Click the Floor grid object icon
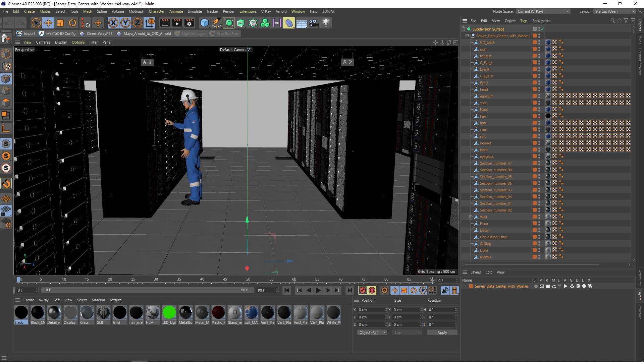644x362 pixels. (x=302, y=23)
